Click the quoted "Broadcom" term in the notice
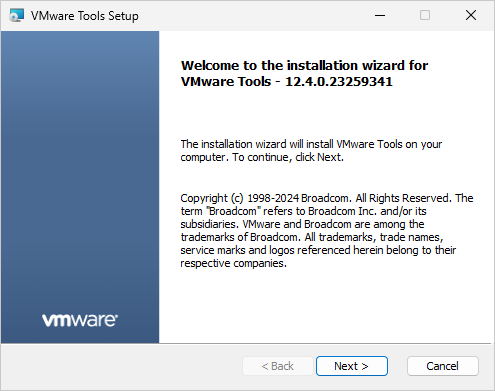495x391 pixels. pyautogui.click(x=233, y=211)
